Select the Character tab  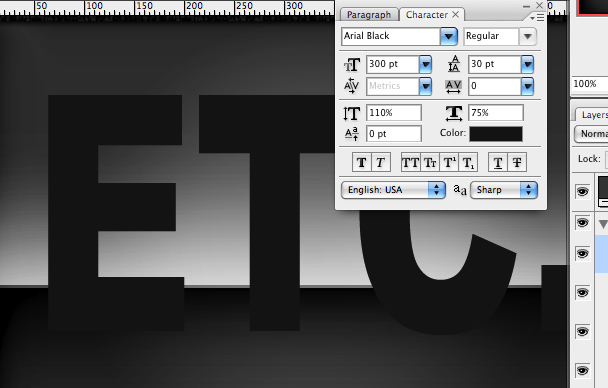[x=427, y=15]
